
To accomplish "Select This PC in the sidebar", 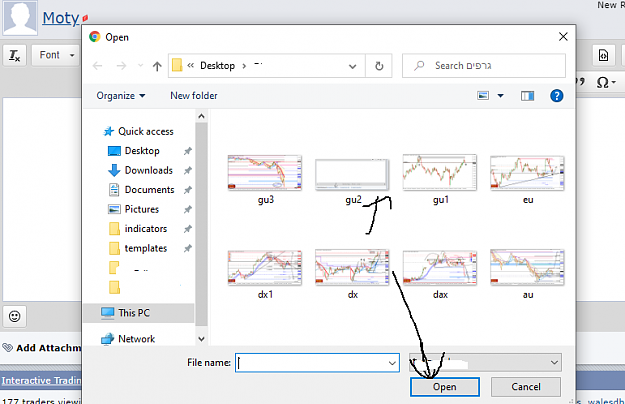I will pos(138,313).
